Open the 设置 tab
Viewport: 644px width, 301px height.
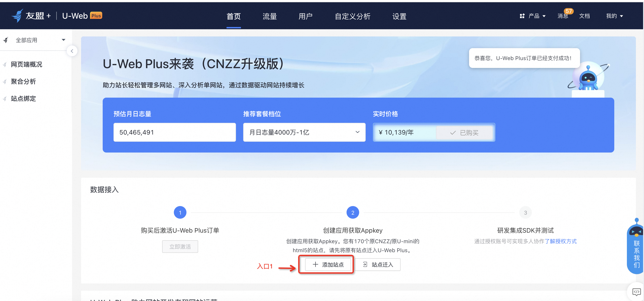[x=399, y=16]
